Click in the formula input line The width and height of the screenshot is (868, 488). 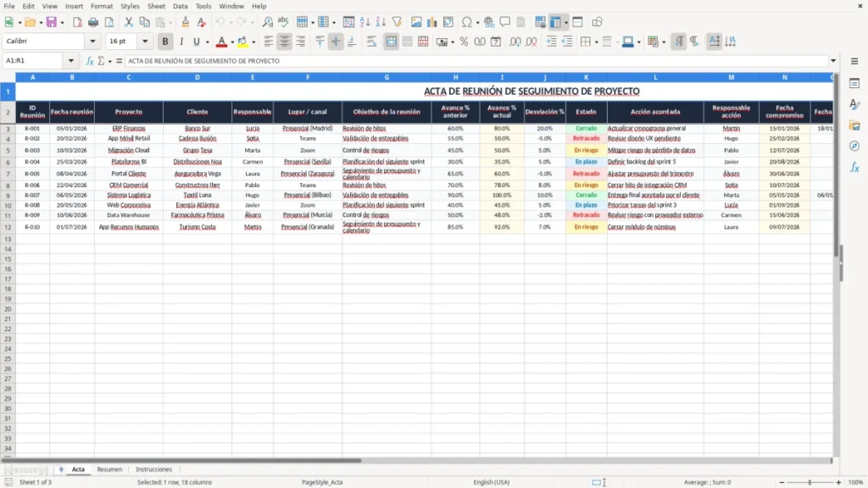tap(476, 61)
